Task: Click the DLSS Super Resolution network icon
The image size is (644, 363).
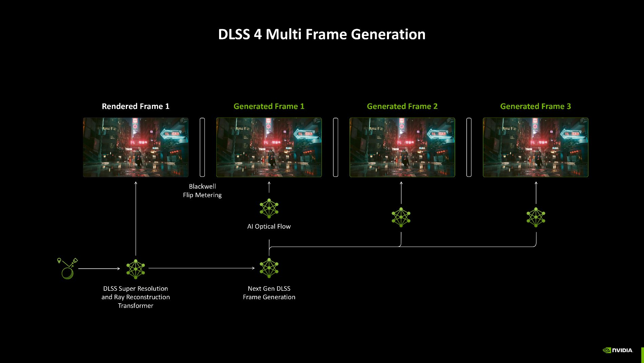Action: tap(136, 269)
